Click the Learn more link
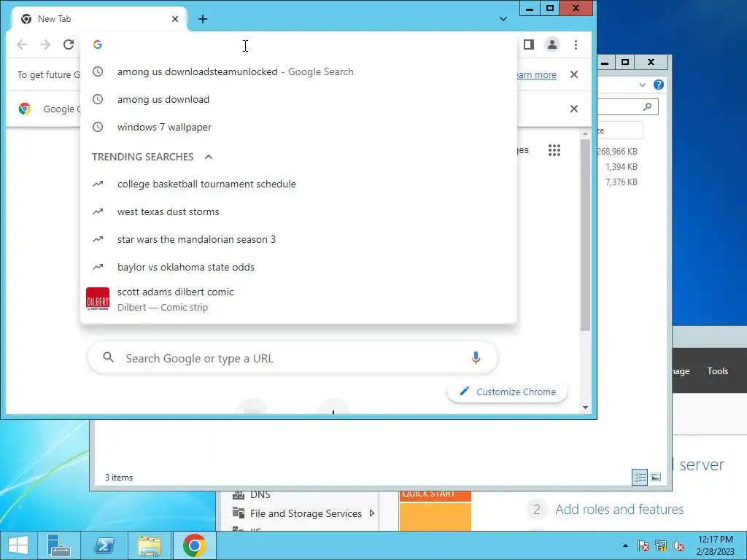This screenshot has height=560, width=747. coord(537,75)
